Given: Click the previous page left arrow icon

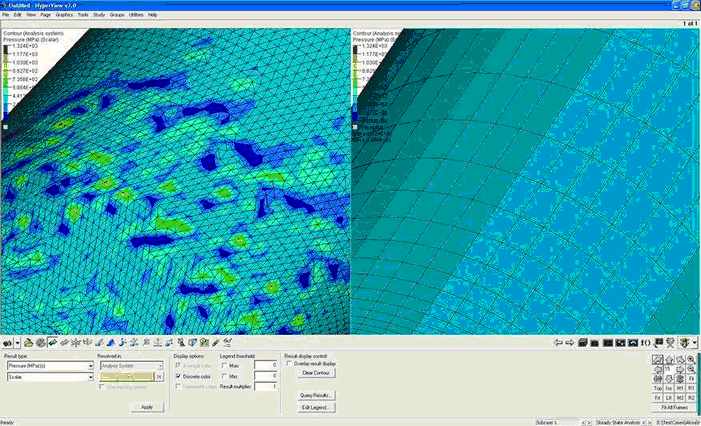Looking at the screenshot, I should (x=556, y=343).
